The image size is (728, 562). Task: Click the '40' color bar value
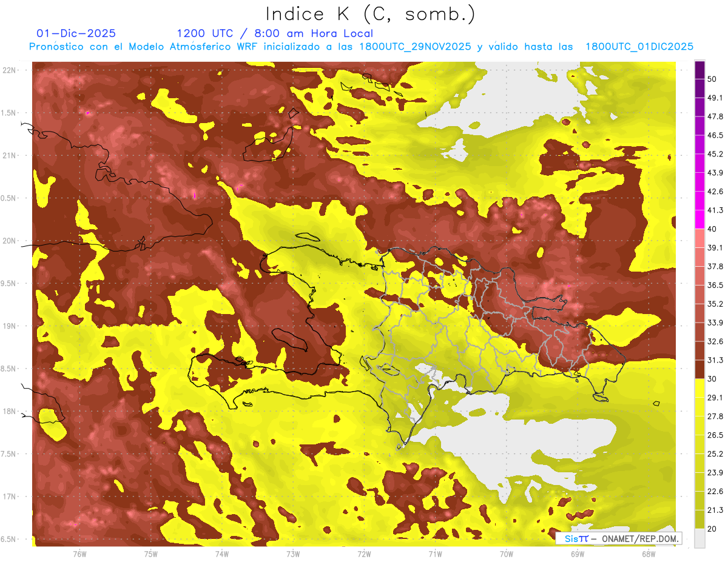pos(713,229)
